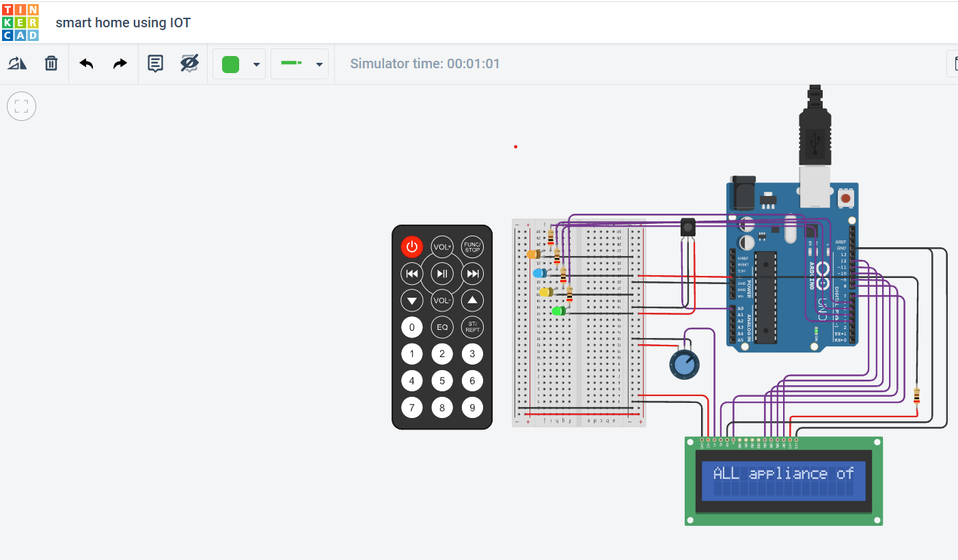Tap the fast forward button on remote
This screenshot has height=560, width=958.
click(x=472, y=274)
